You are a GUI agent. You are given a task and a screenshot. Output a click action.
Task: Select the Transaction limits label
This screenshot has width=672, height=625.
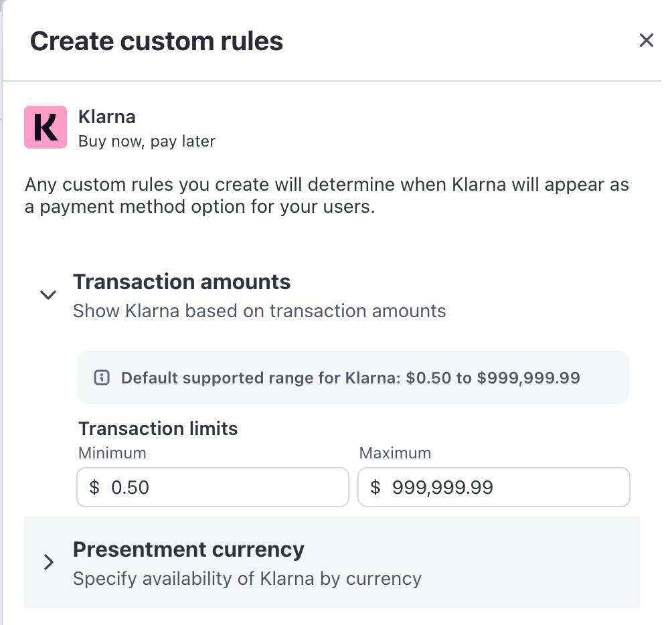point(158,428)
